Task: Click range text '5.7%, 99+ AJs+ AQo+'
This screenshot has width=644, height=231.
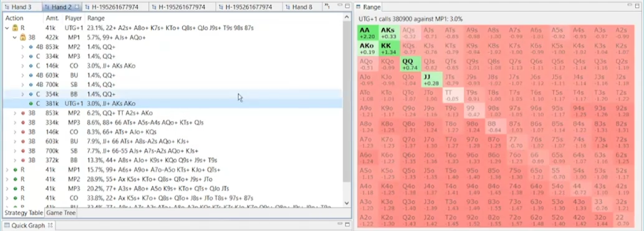Action: pos(116,37)
